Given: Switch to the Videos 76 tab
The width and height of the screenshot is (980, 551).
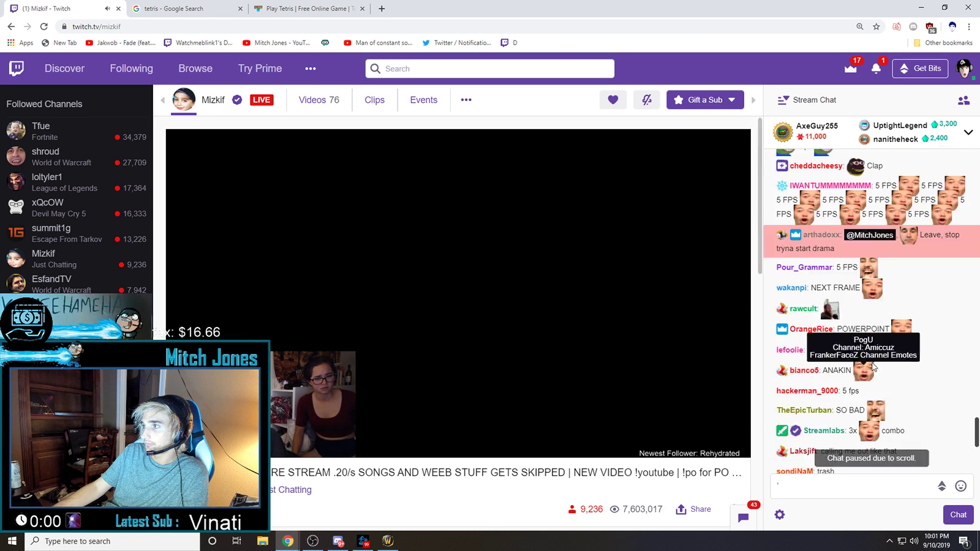Looking at the screenshot, I should click(x=319, y=100).
